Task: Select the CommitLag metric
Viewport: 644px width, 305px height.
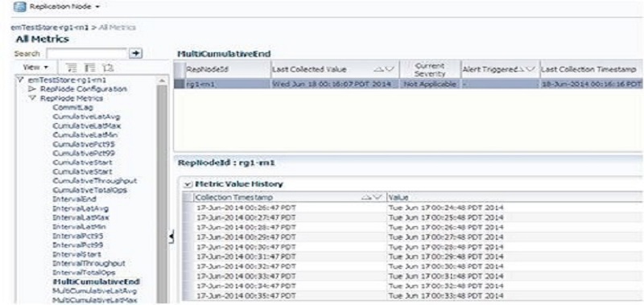Action: (x=72, y=107)
